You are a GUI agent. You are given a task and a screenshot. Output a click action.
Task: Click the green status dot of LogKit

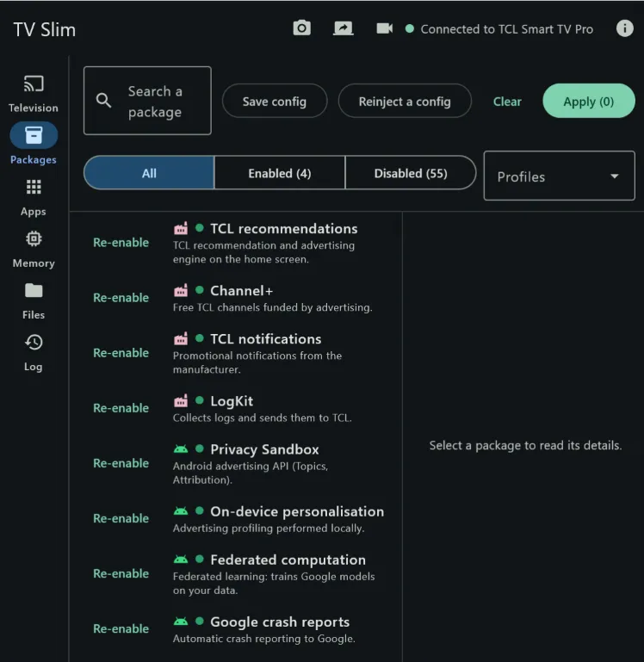point(200,400)
